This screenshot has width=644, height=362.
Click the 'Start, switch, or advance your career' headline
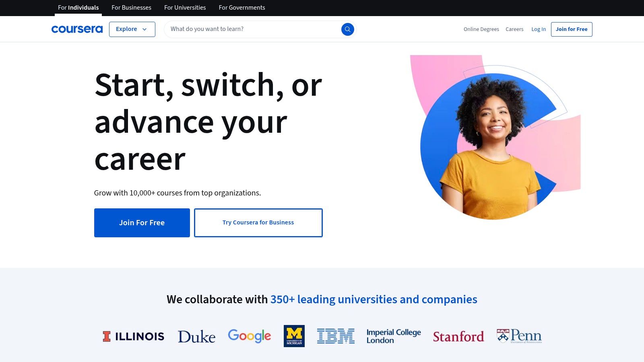point(208,122)
